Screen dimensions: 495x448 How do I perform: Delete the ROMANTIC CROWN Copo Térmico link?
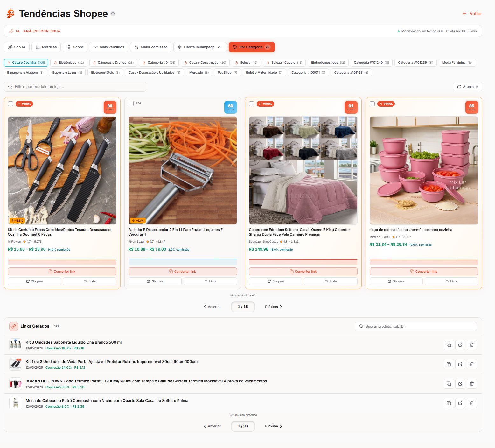(x=472, y=384)
